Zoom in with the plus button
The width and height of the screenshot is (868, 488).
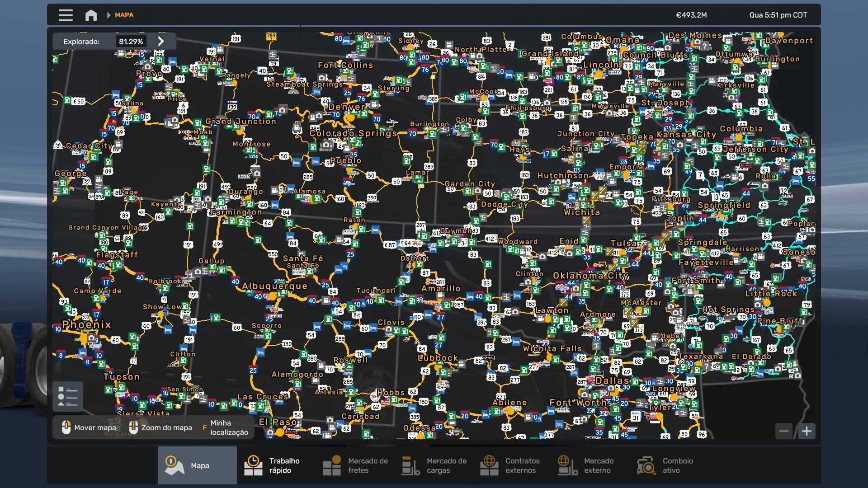click(807, 431)
